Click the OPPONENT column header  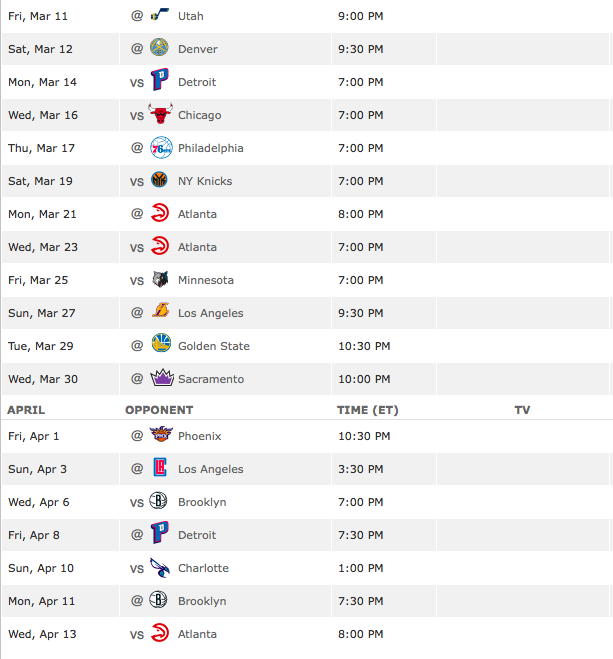[x=159, y=410]
